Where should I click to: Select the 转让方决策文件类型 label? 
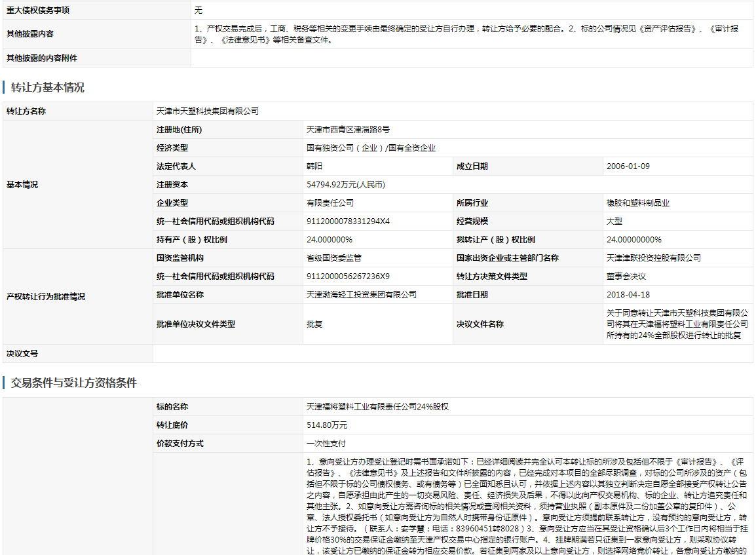pos(492,276)
